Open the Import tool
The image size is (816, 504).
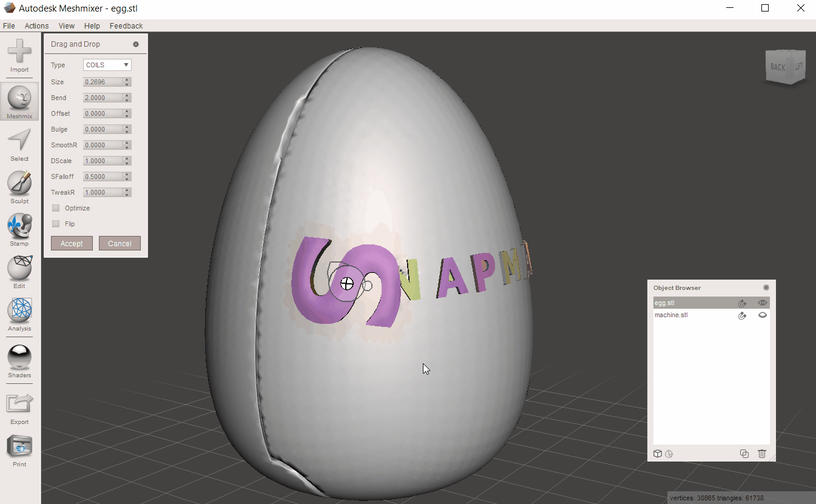tap(19, 55)
